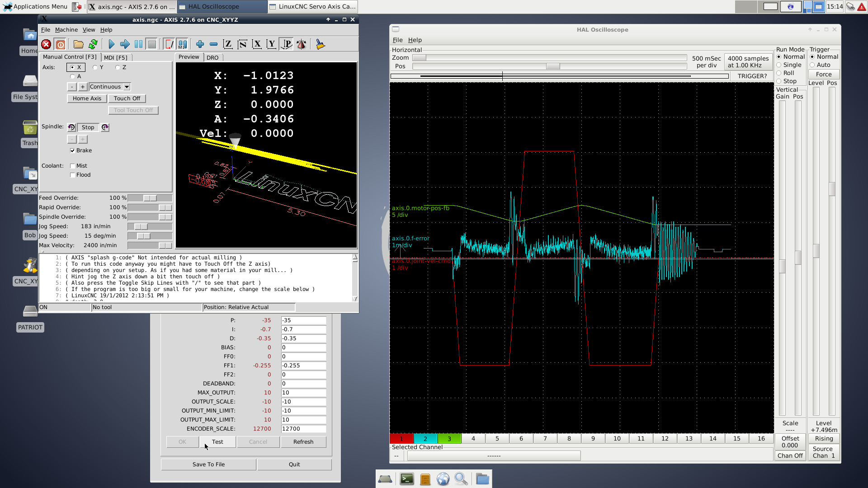Open the View menu in AXIS
Screen dimensions: 868x488
pos(89,30)
